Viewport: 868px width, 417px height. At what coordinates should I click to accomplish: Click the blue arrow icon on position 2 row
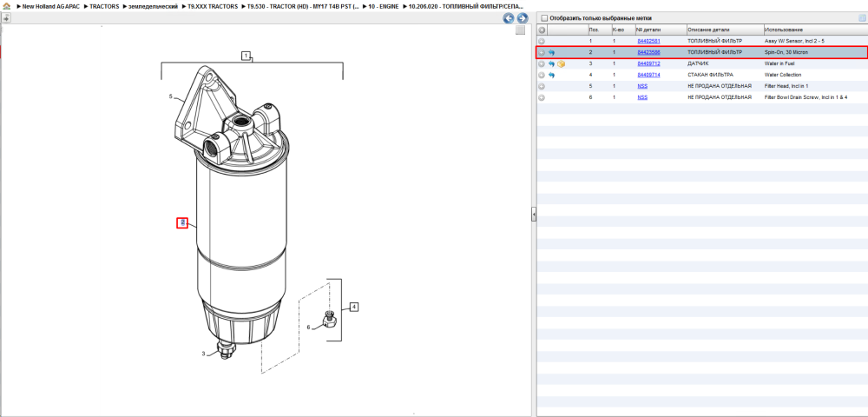[551, 53]
